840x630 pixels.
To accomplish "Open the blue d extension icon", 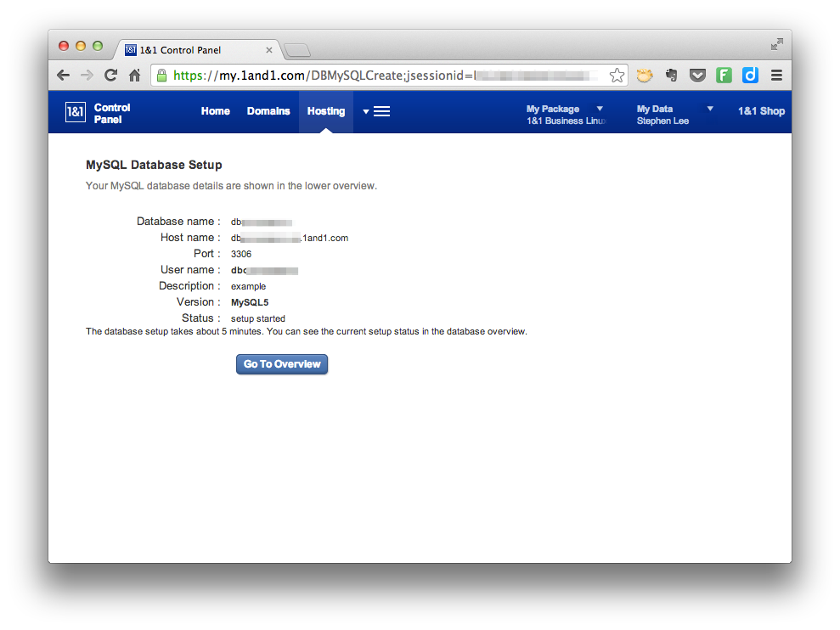I will (750, 76).
